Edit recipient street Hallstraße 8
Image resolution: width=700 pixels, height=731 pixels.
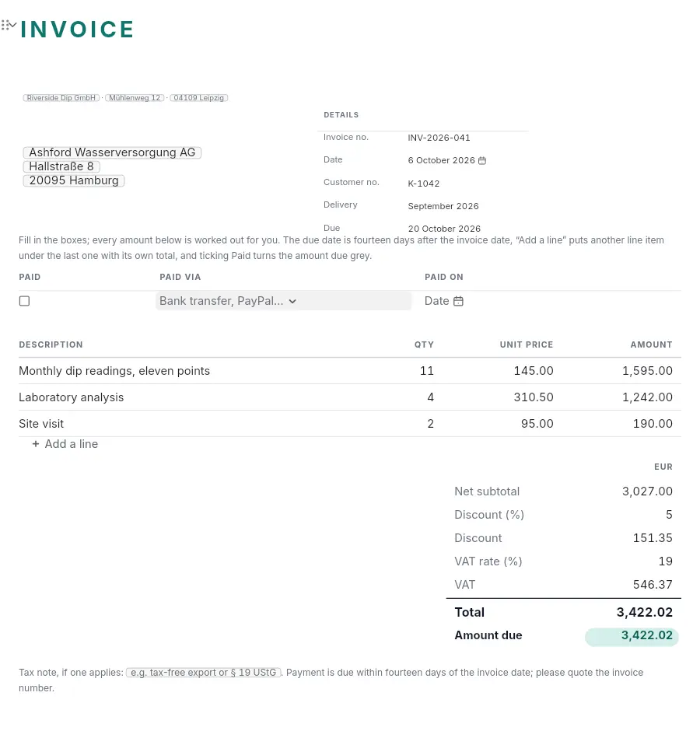tap(61, 166)
